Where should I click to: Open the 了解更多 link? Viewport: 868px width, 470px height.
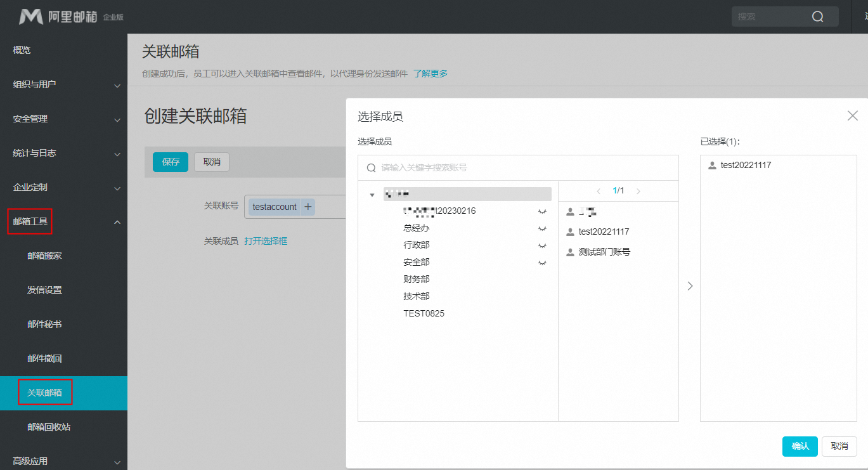click(430, 73)
